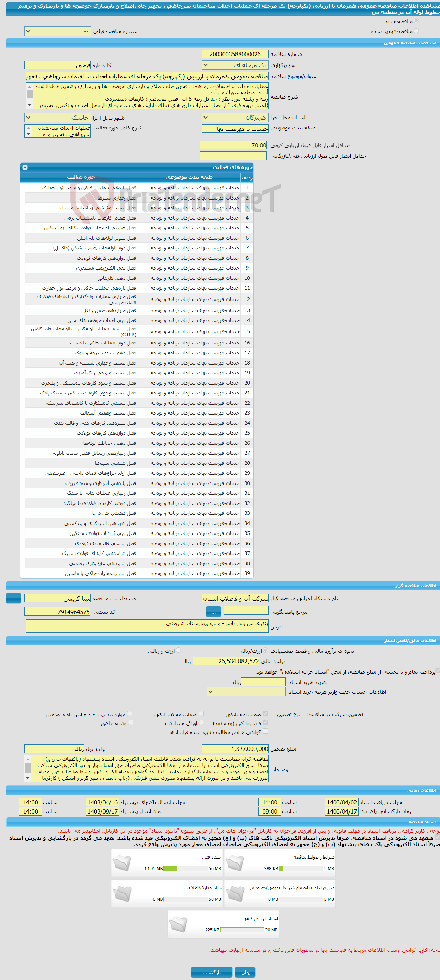The width and height of the screenshot is (440, 980).
Task: Open the اسناد ارزیابی کیفی folder icon
Action: click(x=178, y=924)
